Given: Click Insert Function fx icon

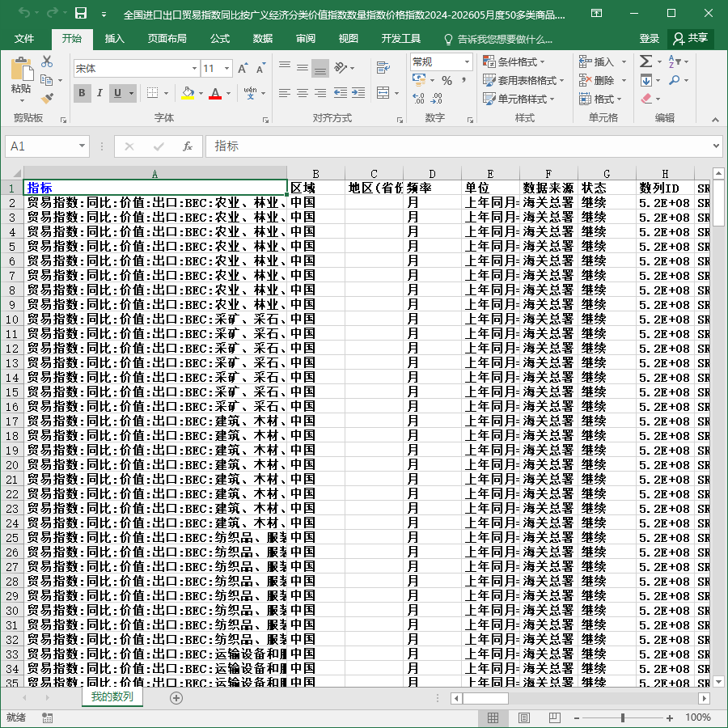Looking at the screenshot, I should (187, 146).
